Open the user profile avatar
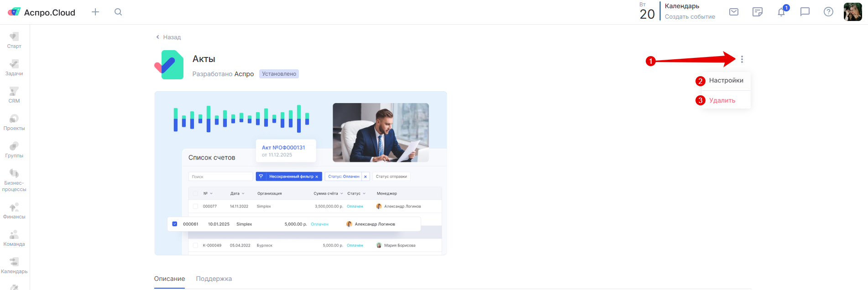Image resolution: width=868 pixels, height=290 pixels. click(x=852, y=12)
